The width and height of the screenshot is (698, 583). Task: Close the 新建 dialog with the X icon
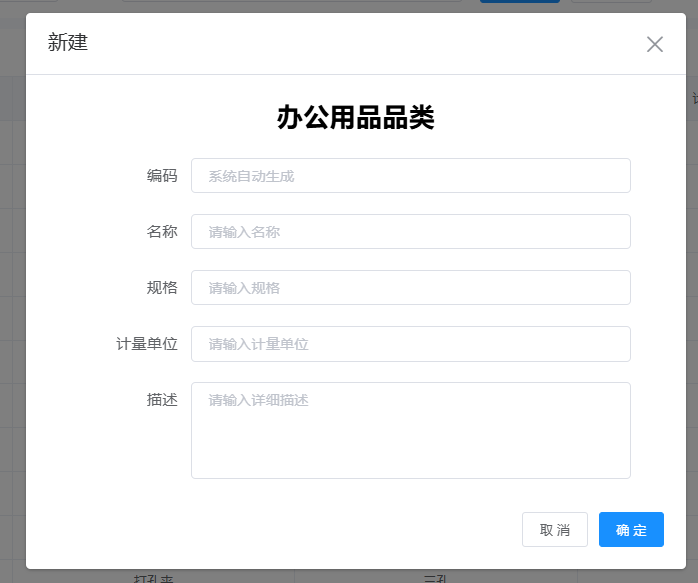coord(655,44)
